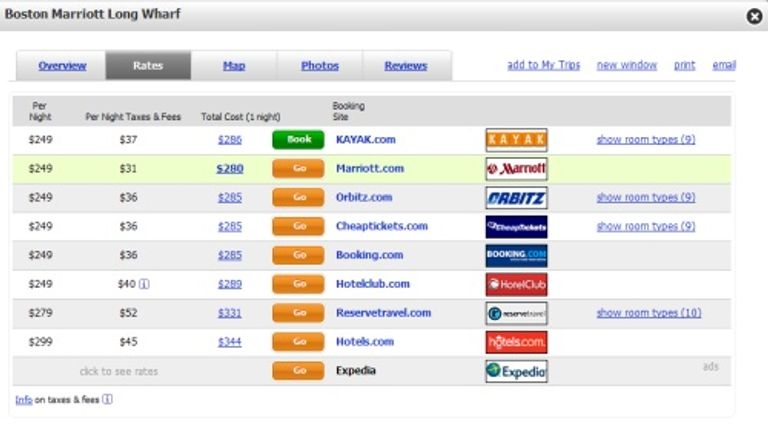Click $31 taxes and fees value
768x441 pixels.
[128, 169]
